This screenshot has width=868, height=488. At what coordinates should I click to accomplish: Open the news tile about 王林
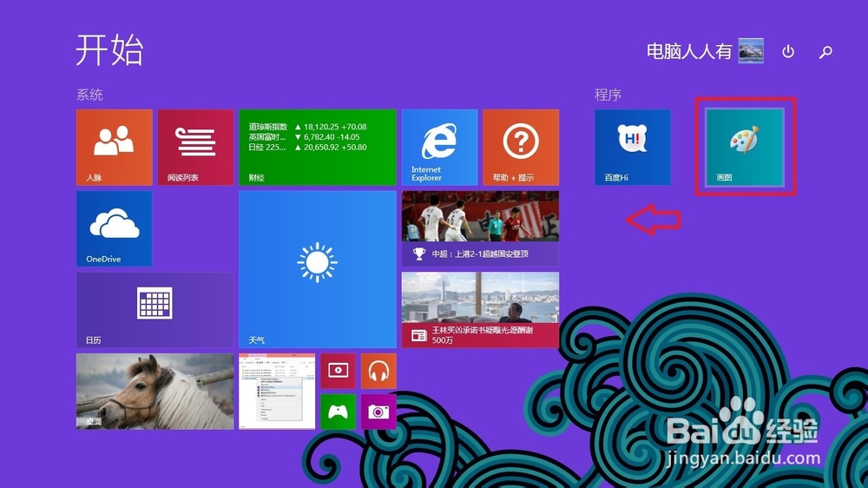tap(481, 310)
